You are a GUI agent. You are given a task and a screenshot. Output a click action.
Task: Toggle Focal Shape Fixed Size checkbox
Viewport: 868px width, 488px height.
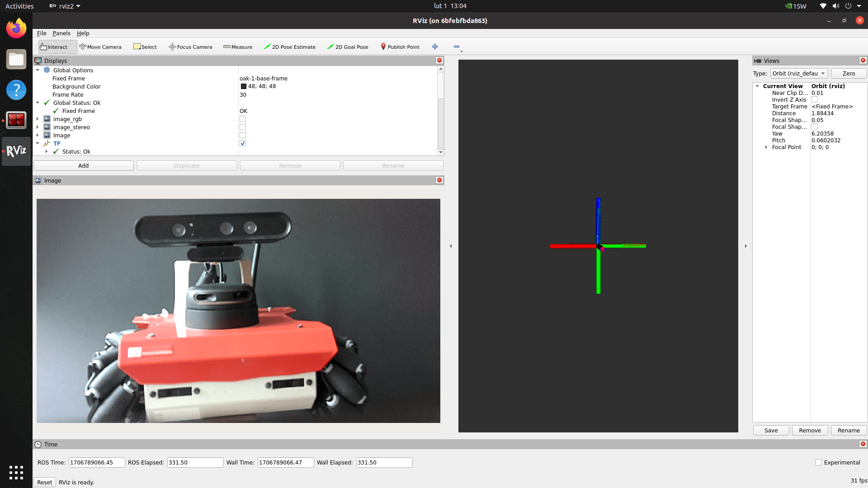click(x=815, y=127)
